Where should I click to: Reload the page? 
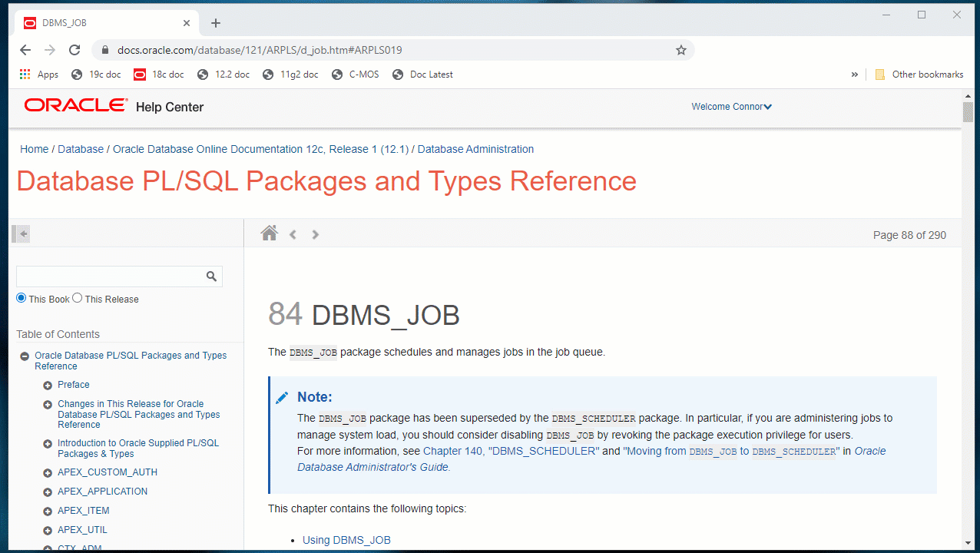click(74, 50)
